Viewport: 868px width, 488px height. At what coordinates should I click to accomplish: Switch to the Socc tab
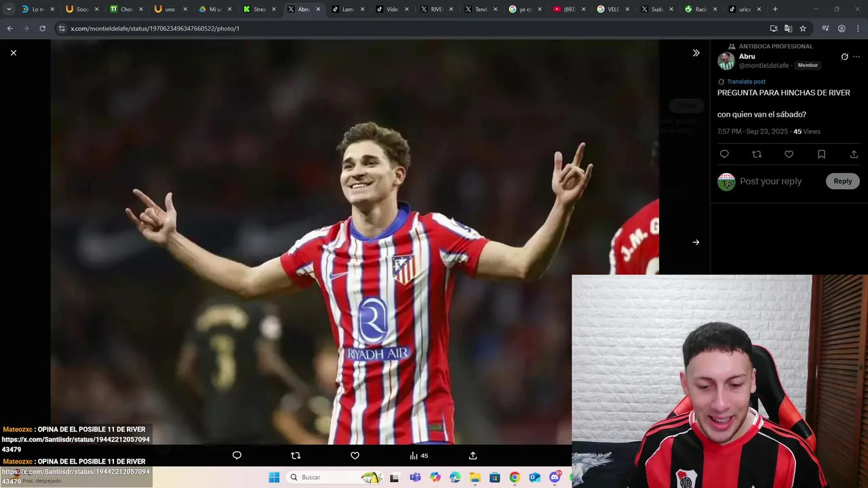(x=82, y=9)
